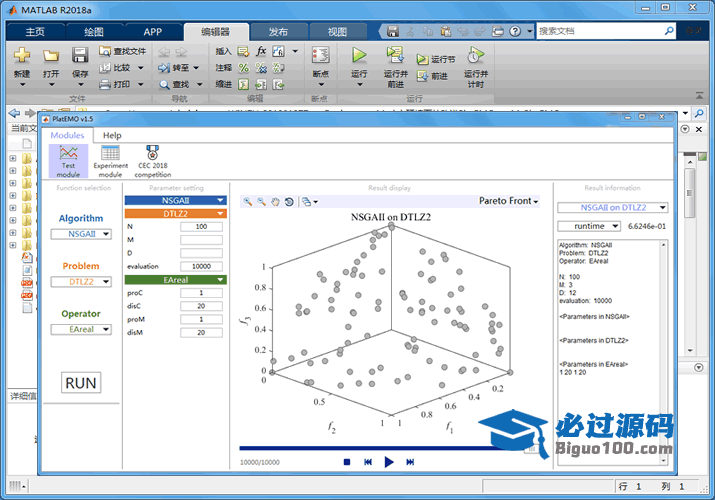Viewport: 715px width, 500px height.
Task: Click the 断点 (Breakpoints) icon
Action: tap(321, 56)
